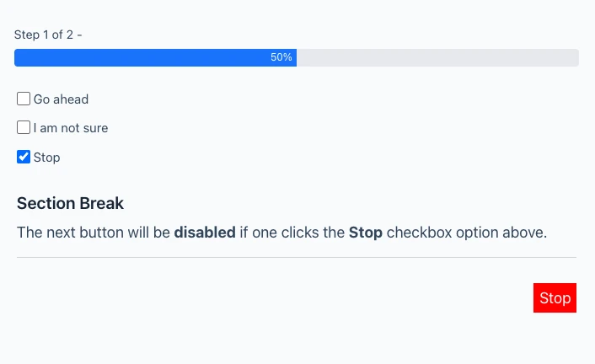Click the "Go ahead" label text

(61, 99)
